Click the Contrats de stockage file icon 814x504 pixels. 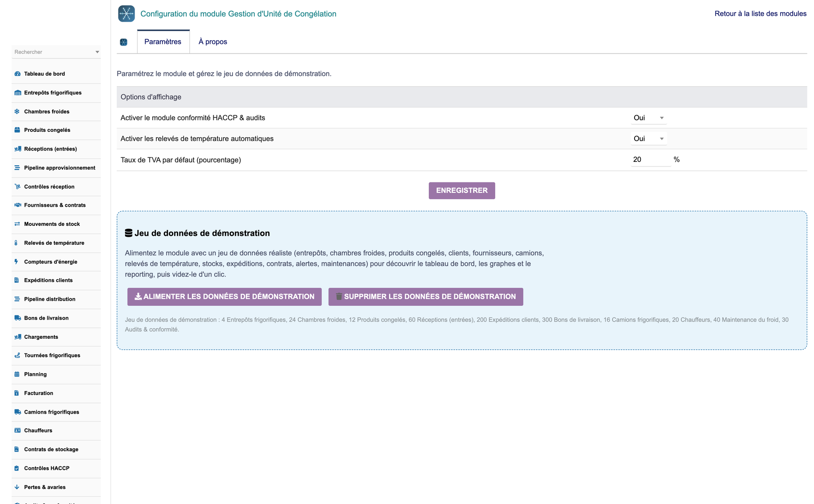click(x=17, y=449)
